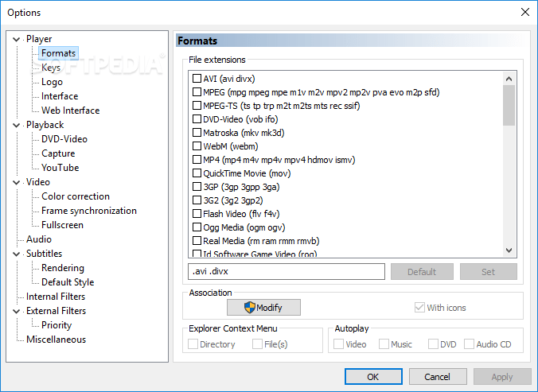The image size is (538, 392).
Task: Enable the 3GP (3gp 3gpp 3ga) checkbox
Action: click(x=197, y=187)
